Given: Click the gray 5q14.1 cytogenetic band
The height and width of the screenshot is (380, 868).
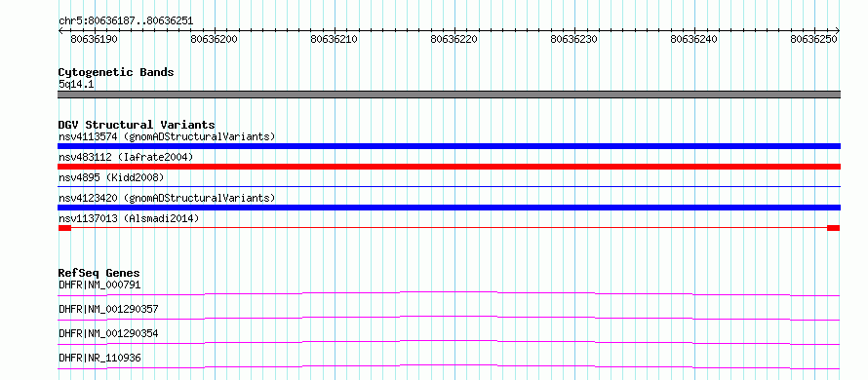Looking at the screenshot, I should pyautogui.click(x=449, y=95).
